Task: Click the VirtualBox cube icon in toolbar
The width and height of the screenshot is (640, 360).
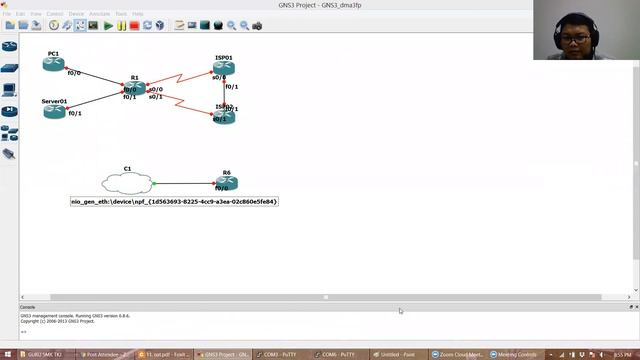Action: [160, 26]
